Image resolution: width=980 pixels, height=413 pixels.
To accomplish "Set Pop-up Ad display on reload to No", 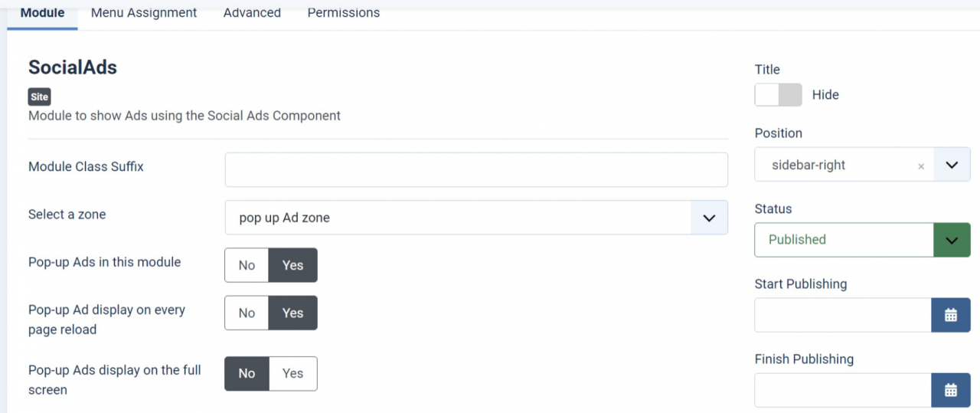I will (x=247, y=313).
